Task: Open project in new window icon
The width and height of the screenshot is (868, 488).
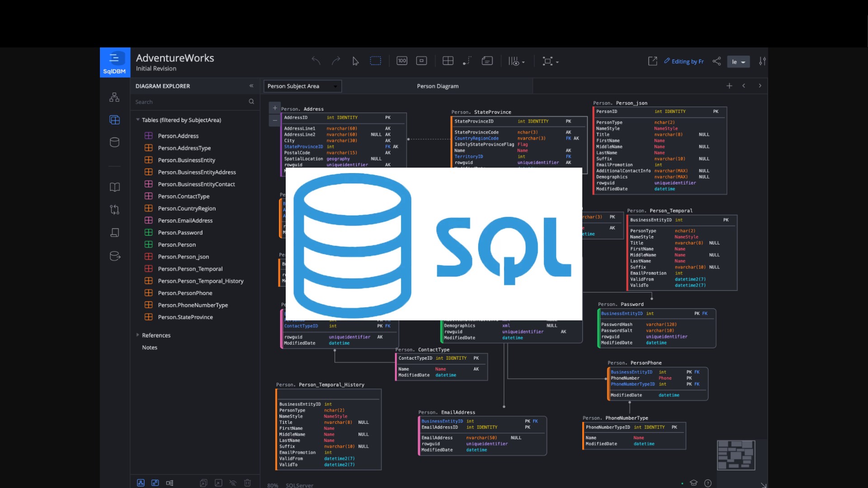Action: pos(652,61)
